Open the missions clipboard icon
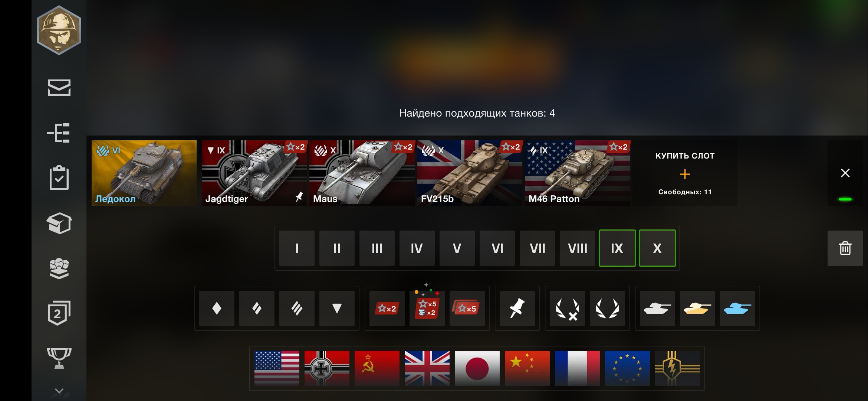Image resolution: width=868 pixels, height=401 pixels. [59, 178]
